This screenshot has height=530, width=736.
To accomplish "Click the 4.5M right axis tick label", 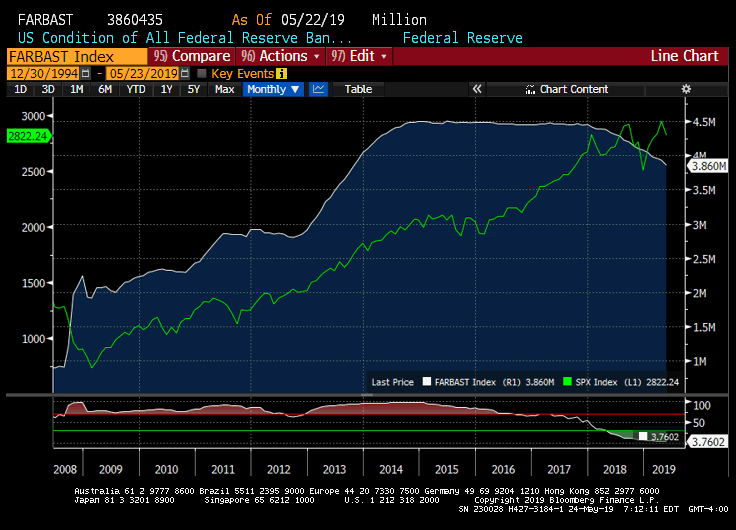I will coord(704,122).
